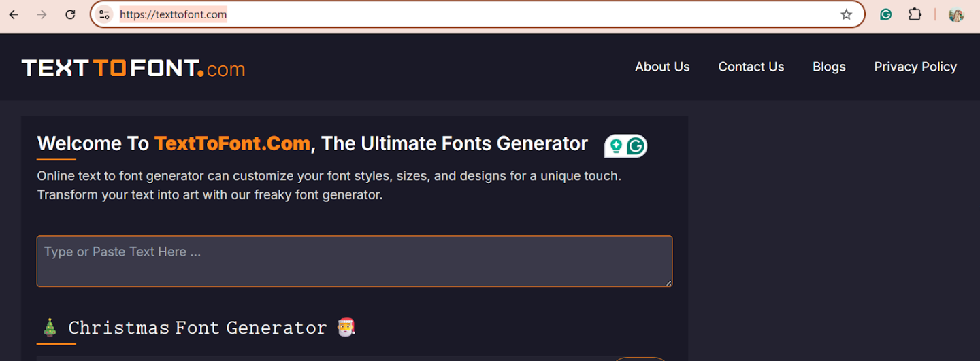
Task: Click the orange TextToFont.Com heading text
Action: click(x=232, y=143)
